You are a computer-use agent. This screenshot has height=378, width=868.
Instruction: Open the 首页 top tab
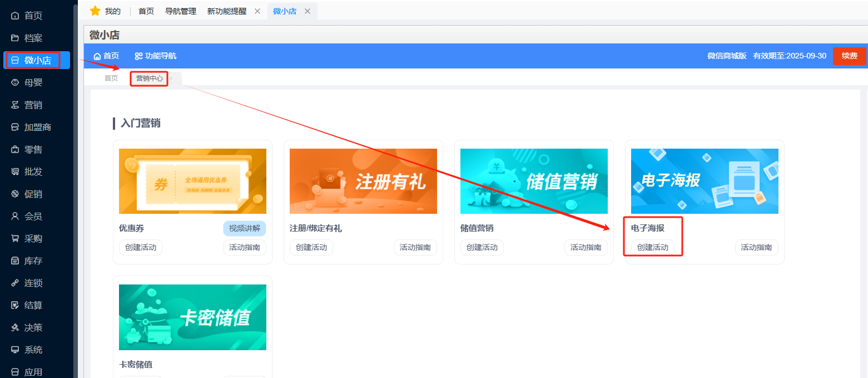146,11
